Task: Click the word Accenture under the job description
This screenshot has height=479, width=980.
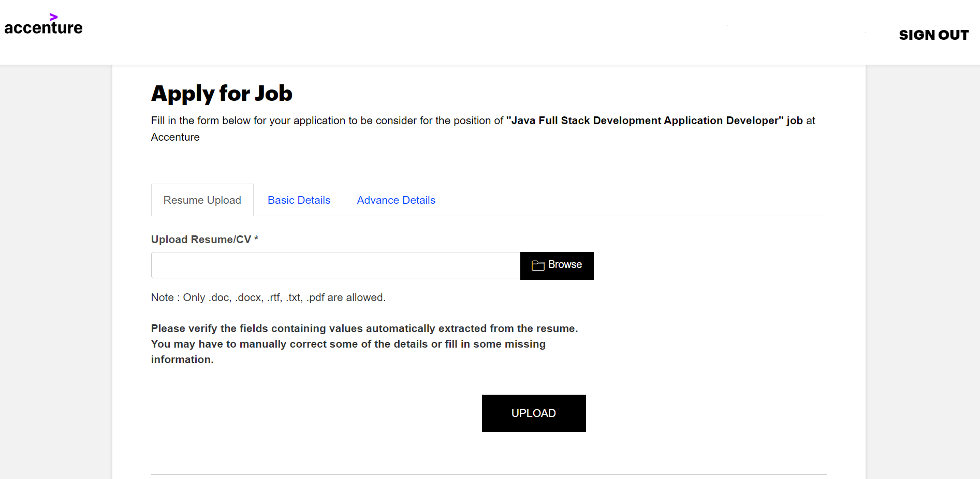Action: point(175,137)
